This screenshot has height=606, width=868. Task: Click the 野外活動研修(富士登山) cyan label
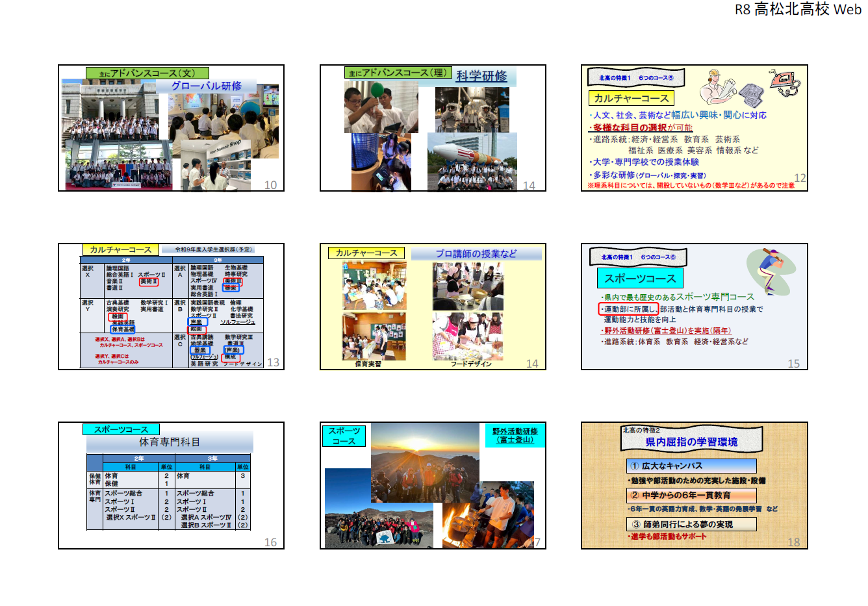(x=515, y=435)
